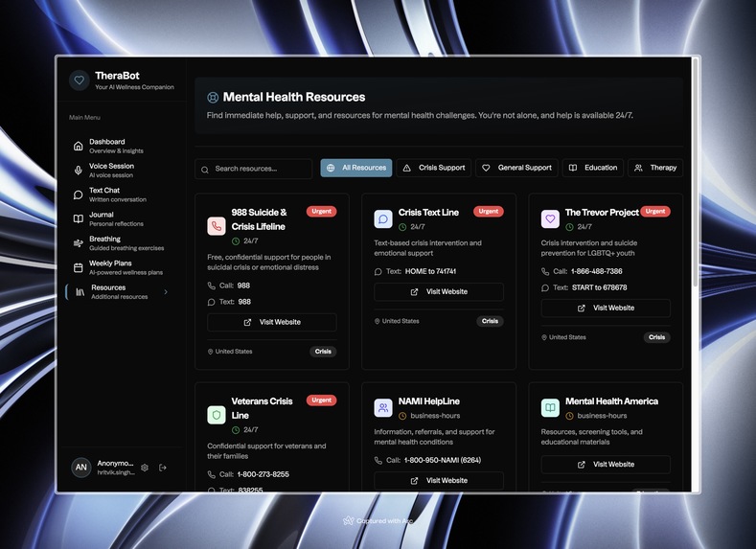This screenshot has height=549, width=756.
Task: Click the Voice Session microphone icon
Action: coord(79,171)
